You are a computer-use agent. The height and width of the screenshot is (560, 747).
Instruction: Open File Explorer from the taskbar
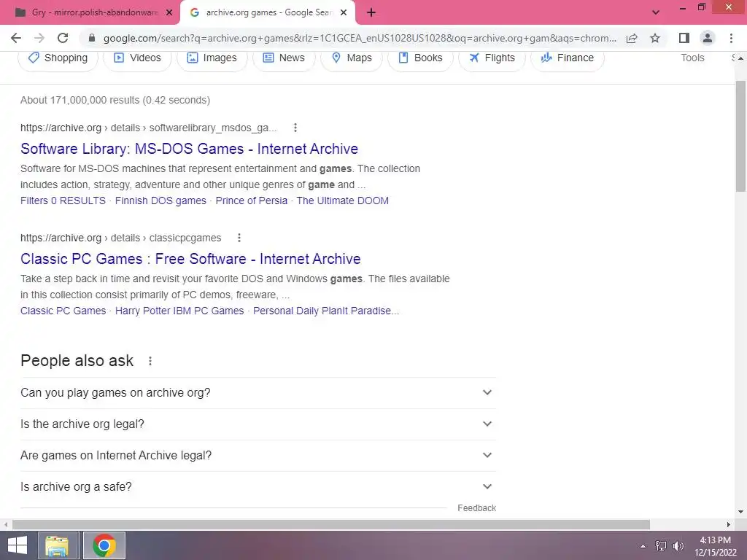(57, 545)
